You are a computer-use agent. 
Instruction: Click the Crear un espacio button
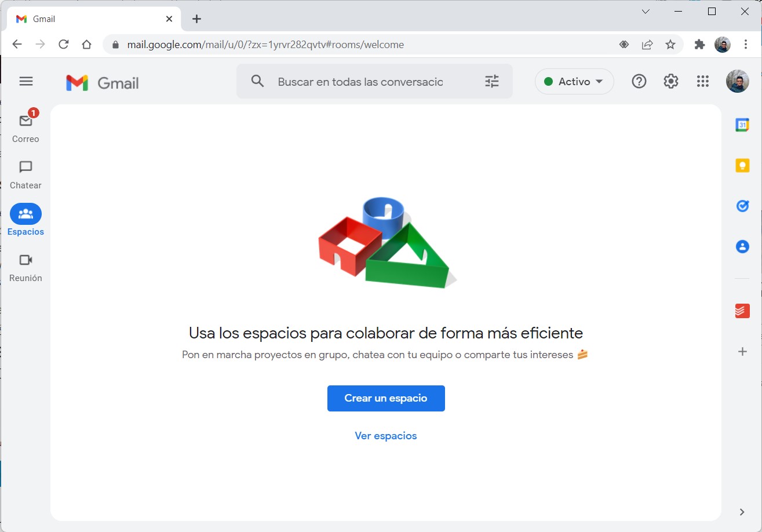pyautogui.click(x=386, y=398)
